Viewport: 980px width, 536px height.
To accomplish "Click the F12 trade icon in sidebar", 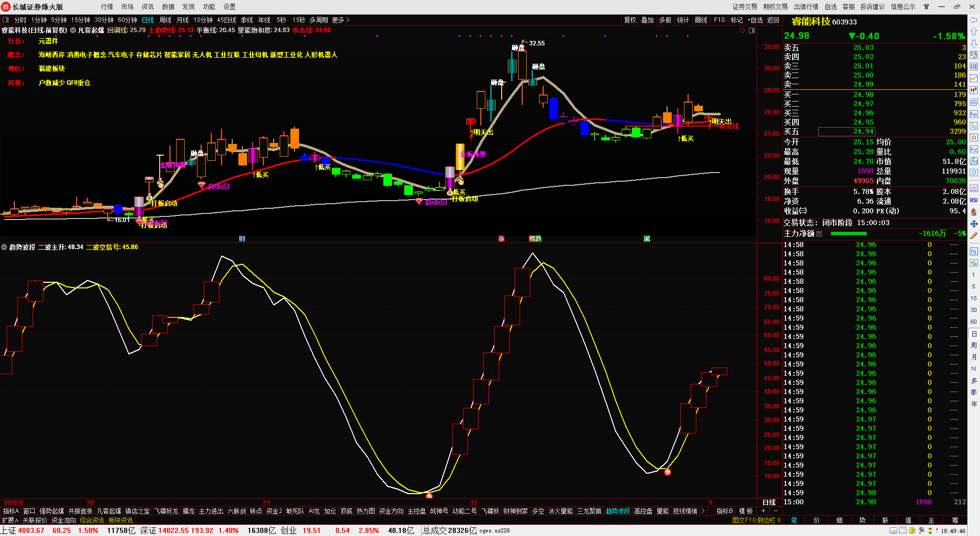I will 974,150.
